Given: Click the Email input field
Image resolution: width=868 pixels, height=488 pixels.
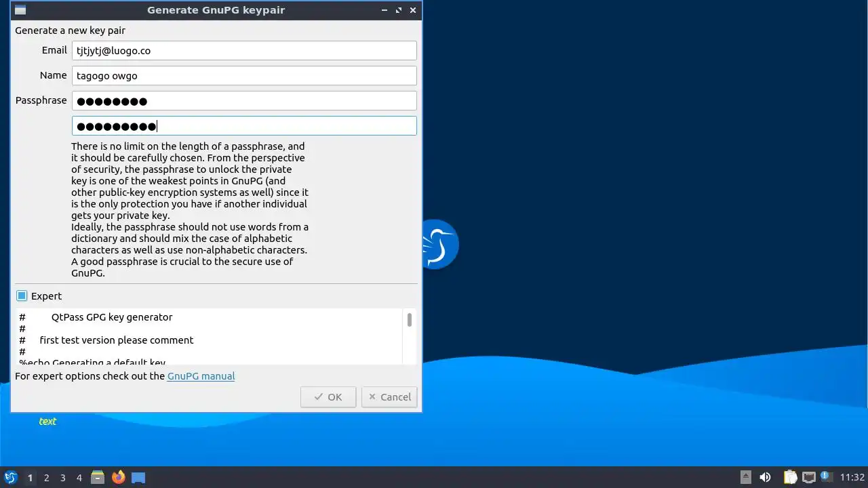Looking at the screenshot, I should coord(244,50).
